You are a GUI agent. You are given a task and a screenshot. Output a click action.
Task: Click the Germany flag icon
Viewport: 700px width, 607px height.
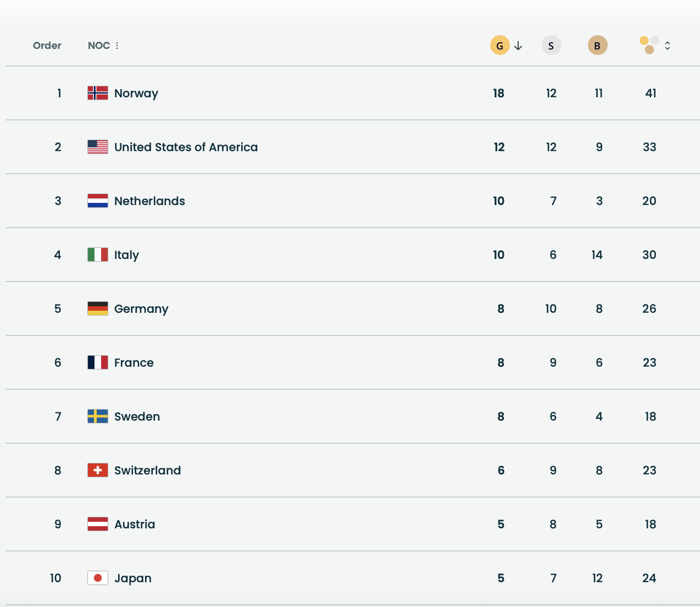pyautogui.click(x=98, y=308)
